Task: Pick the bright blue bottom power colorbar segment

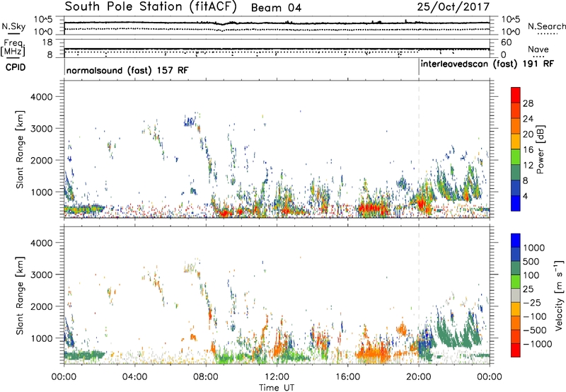Action: tap(516, 203)
